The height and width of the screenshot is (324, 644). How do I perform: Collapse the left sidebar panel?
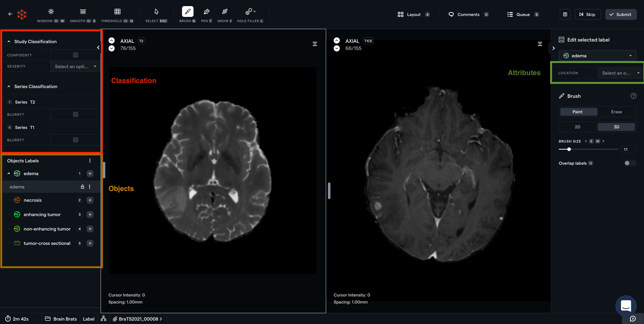tap(98, 47)
